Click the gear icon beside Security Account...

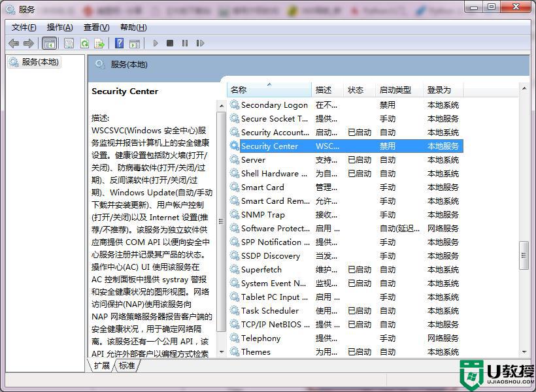[235, 132]
